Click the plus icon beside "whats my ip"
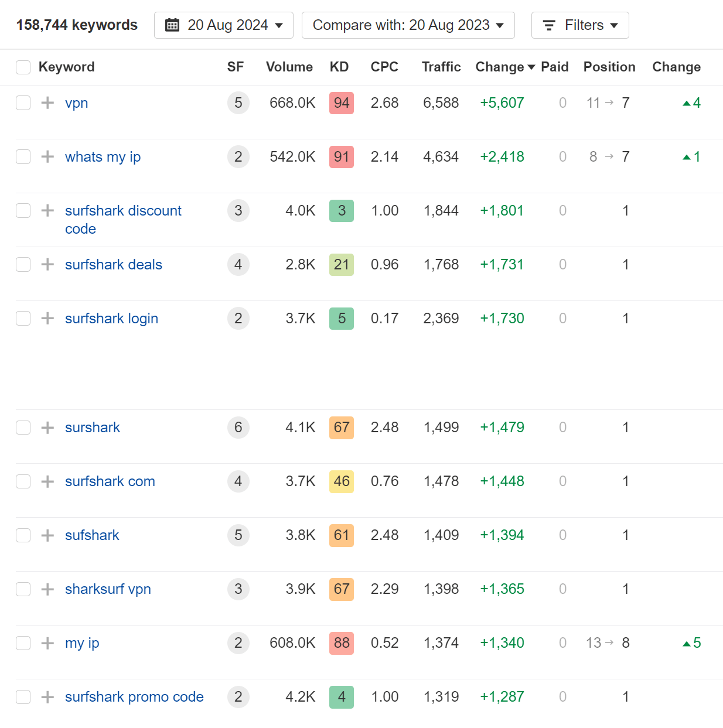The height and width of the screenshot is (728, 723). [x=47, y=156]
